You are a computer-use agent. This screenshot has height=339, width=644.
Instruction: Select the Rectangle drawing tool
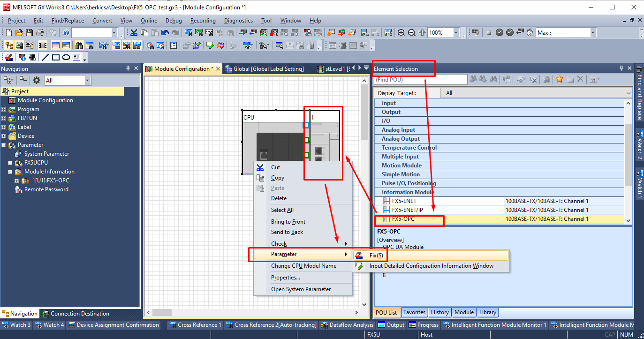[x=56, y=58]
